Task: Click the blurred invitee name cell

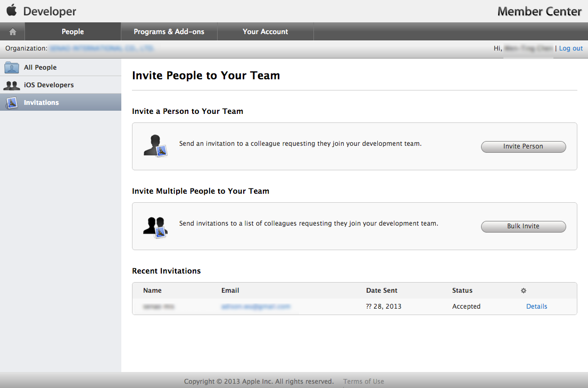Action: click(159, 307)
